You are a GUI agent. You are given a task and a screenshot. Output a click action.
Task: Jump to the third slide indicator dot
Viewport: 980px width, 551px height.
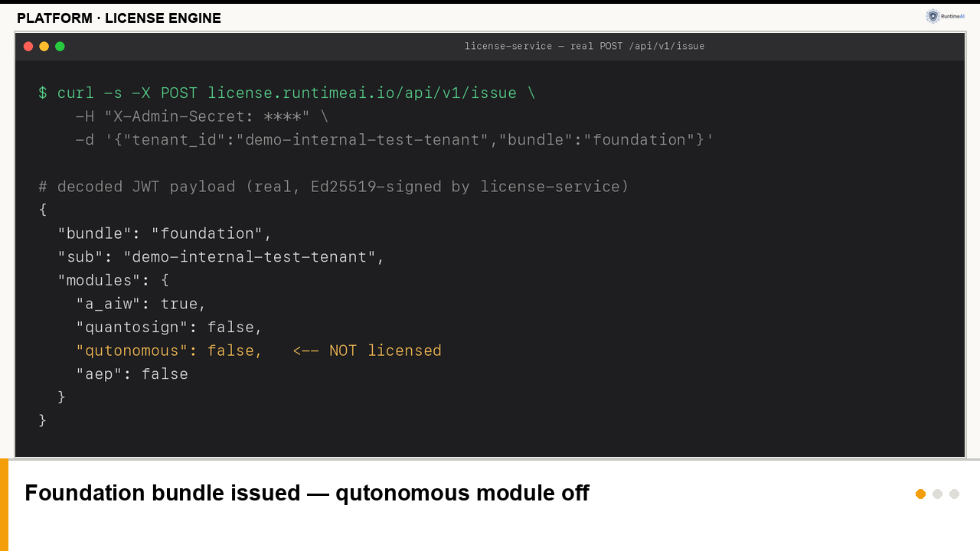[954, 494]
